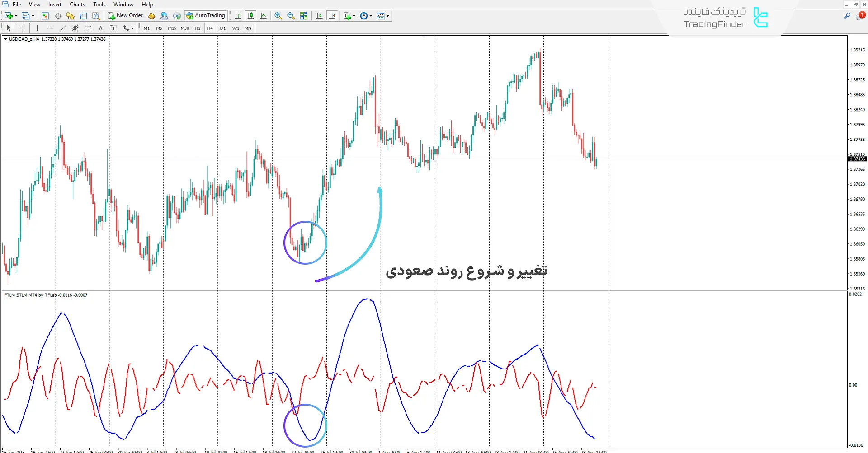Open the search magnifier icon at top right
This screenshot has width=868, height=453.
point(847,16)
